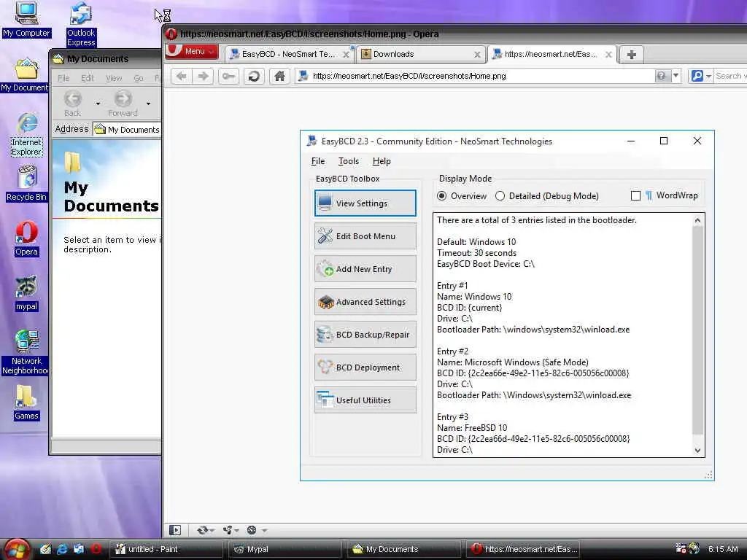This screenshot has height=560, width=747.
Task: Click the Advanced Settings button
Action: pyautogui.click(x=365, y=302)
